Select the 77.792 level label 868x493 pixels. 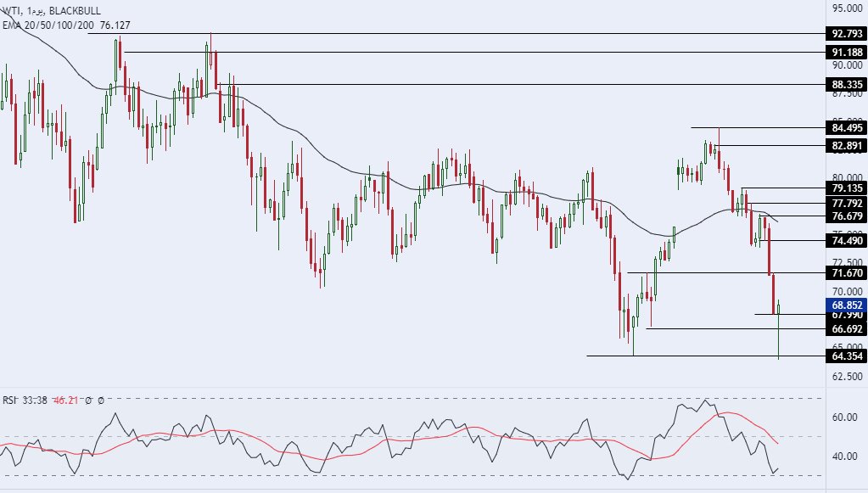coord(847,203)
